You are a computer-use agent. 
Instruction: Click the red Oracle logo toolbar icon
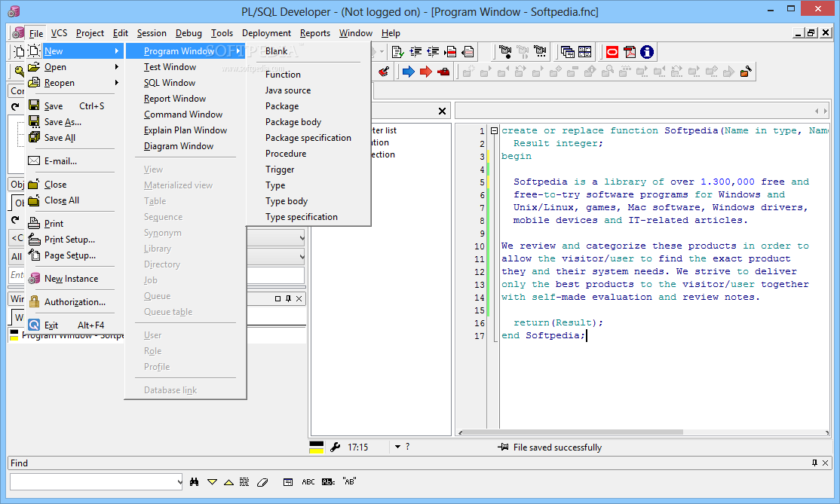point(612,52)
